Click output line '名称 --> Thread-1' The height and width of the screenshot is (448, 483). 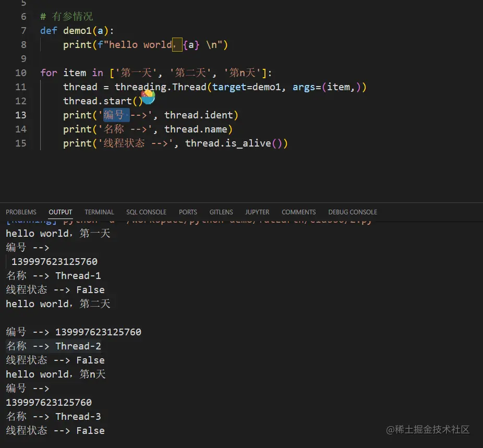(54, 275)
